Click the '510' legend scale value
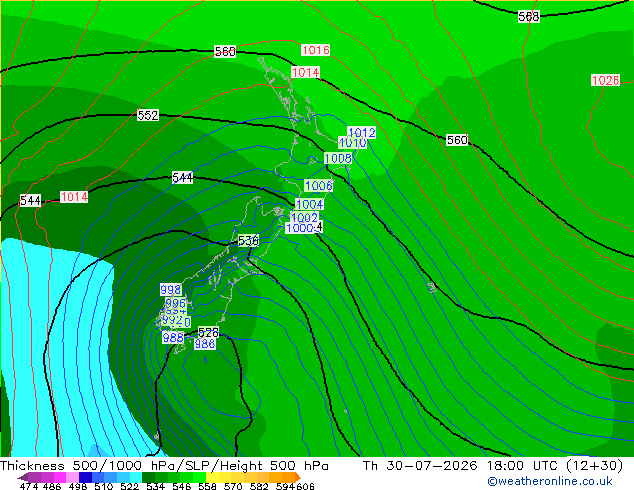Image resolution: width=634 pixels, height=490 pixels. pyautogui.click(x=104, y=486)
